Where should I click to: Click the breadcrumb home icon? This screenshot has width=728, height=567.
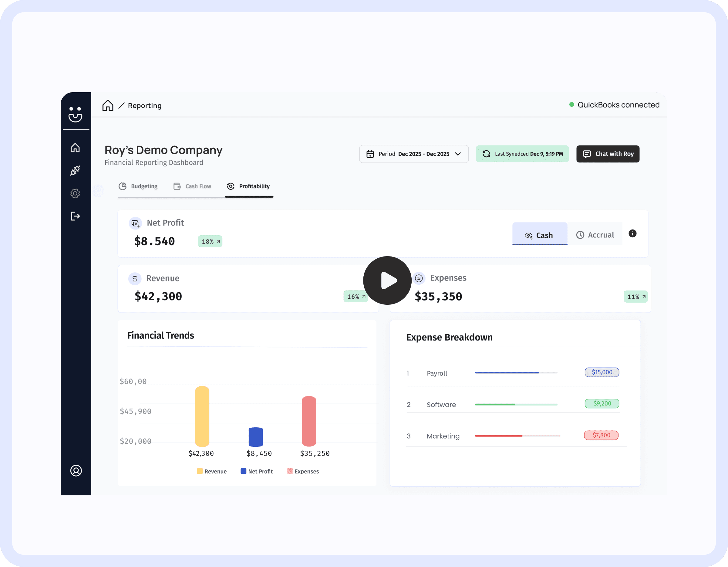[x=108, y=105]
